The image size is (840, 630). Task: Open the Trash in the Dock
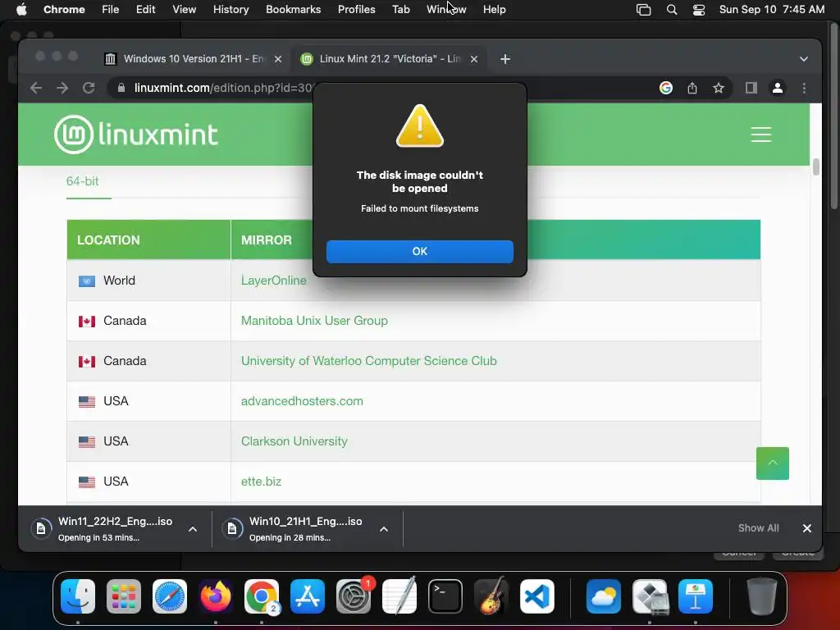coord(762,596)
